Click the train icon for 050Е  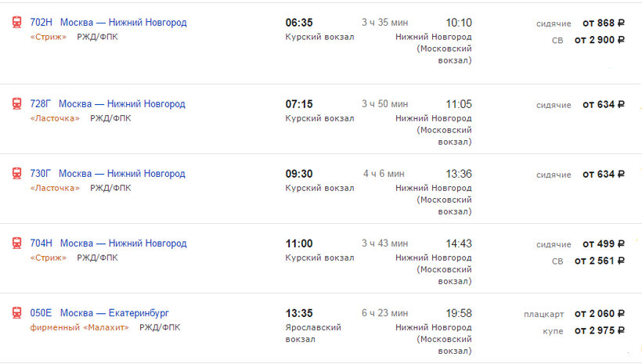click(x=16, y=312)
